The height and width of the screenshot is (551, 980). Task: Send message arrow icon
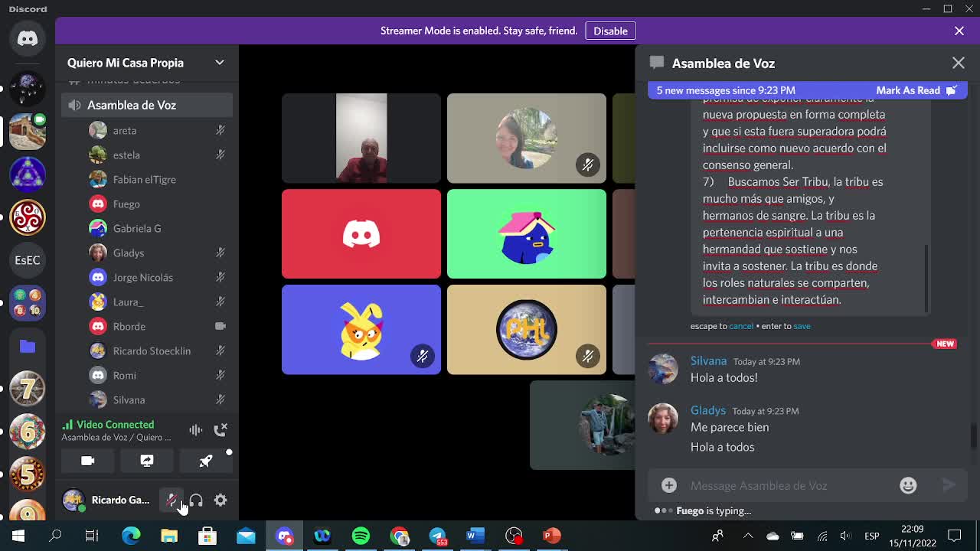(x=949, y=485)
